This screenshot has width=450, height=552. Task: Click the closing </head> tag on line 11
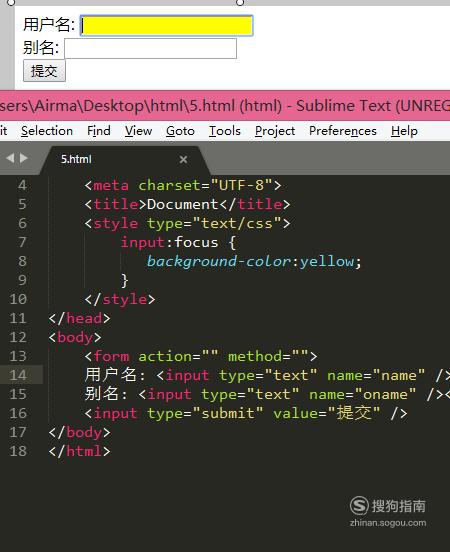point(80,318)
